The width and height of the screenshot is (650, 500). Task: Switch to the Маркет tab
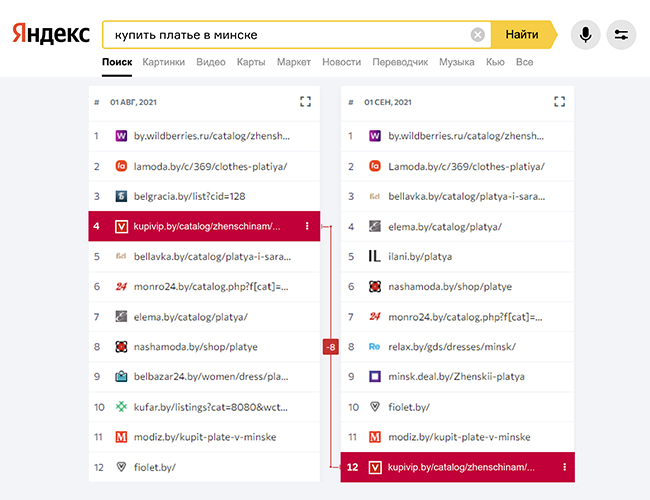293,62
